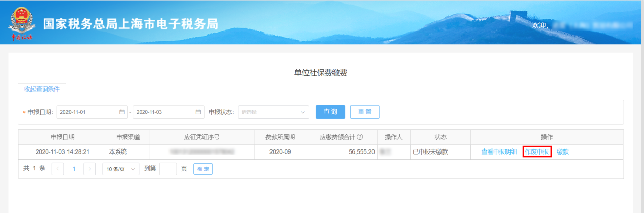644x213 pixels.
Task: Click the start date field 2020-11-01
Action: 84,112
